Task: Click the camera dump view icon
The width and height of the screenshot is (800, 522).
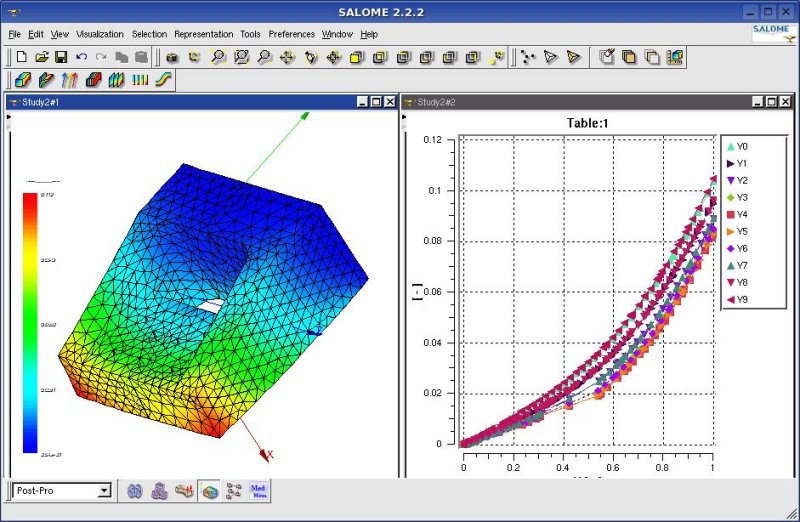Action: tap(172, 57)
